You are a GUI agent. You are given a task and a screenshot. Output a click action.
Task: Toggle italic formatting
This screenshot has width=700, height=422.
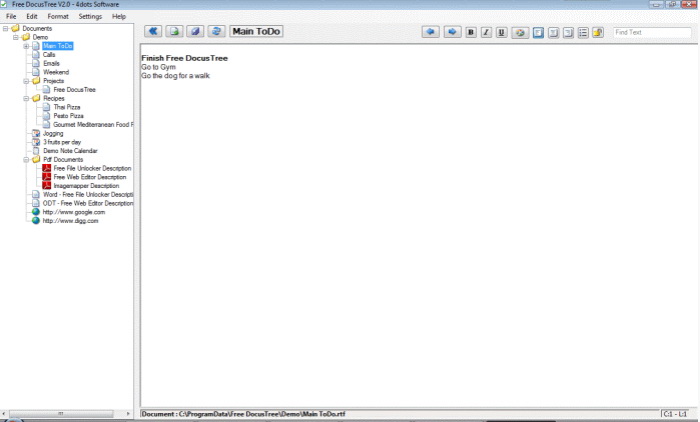[486, 32]
